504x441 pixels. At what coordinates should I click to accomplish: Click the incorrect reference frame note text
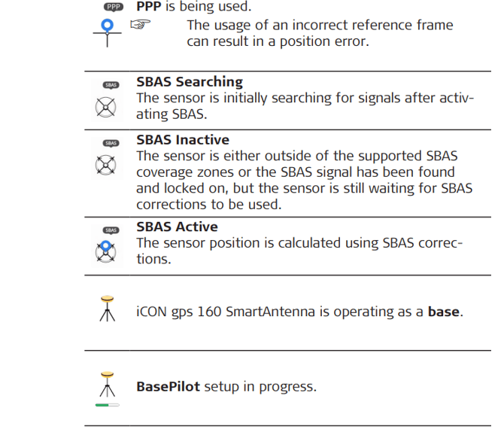[x=319, y=33]
